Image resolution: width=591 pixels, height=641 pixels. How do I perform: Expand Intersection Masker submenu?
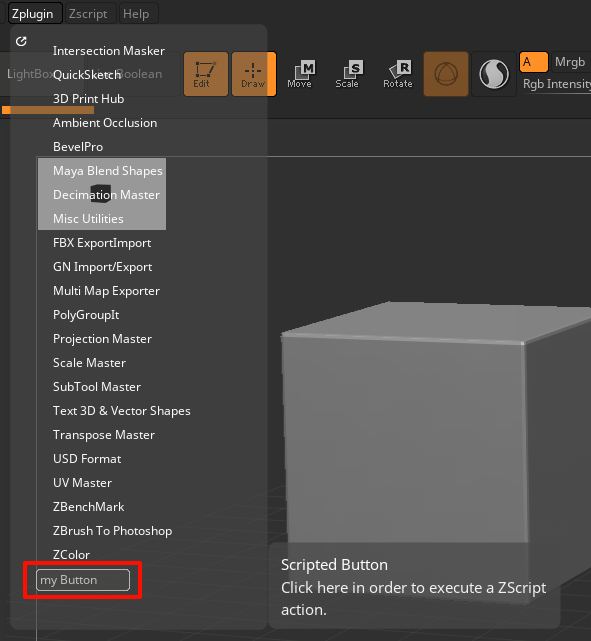pos(109,51)
